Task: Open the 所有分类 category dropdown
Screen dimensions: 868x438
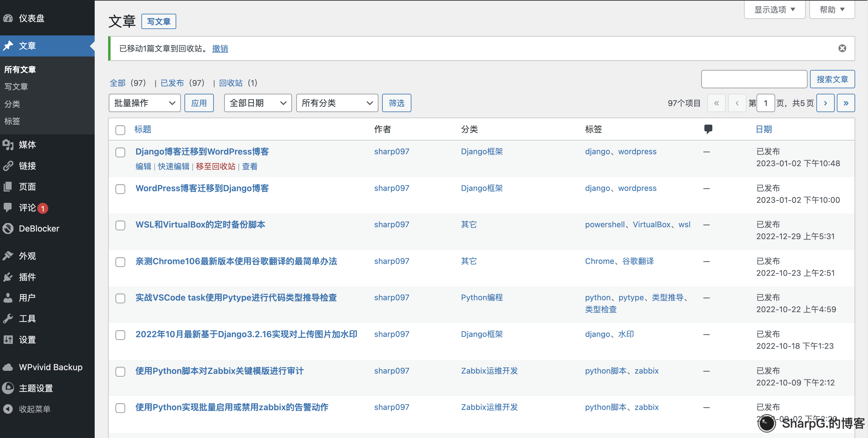Action: tap(337, 103)
